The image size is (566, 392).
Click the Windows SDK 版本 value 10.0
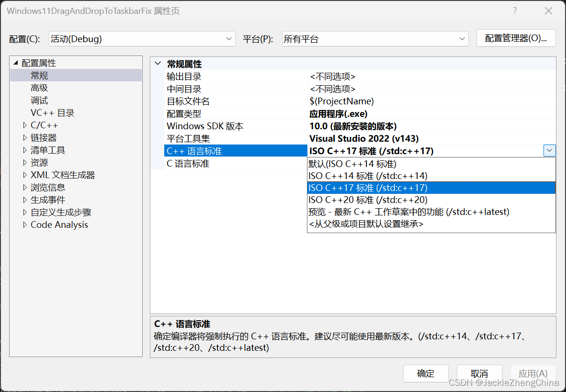[x=352, y=126]
